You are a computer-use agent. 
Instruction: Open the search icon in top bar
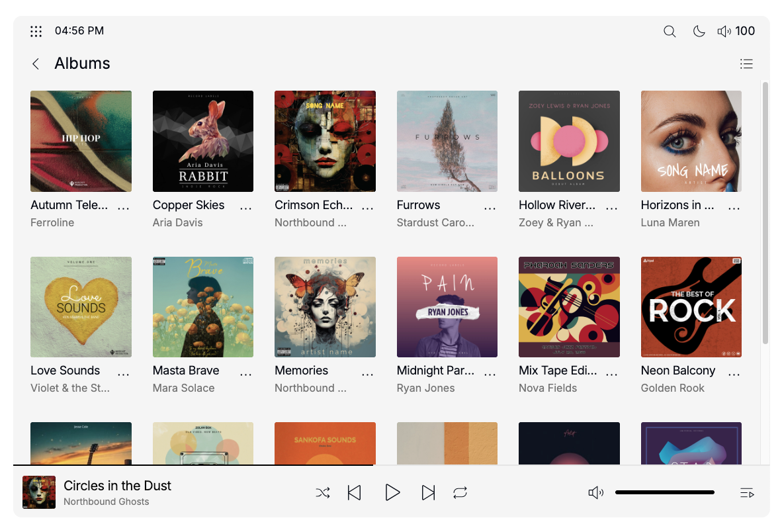coord(670,31)
